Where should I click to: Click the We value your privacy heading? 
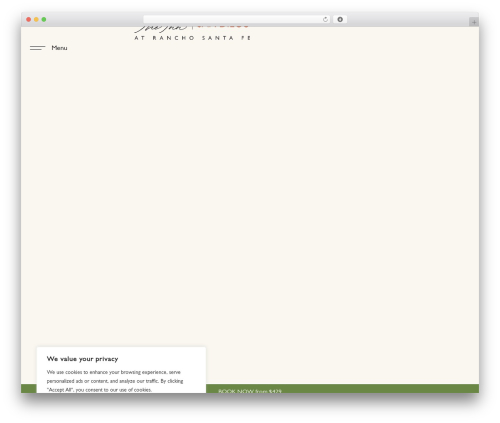coord(82,359)
